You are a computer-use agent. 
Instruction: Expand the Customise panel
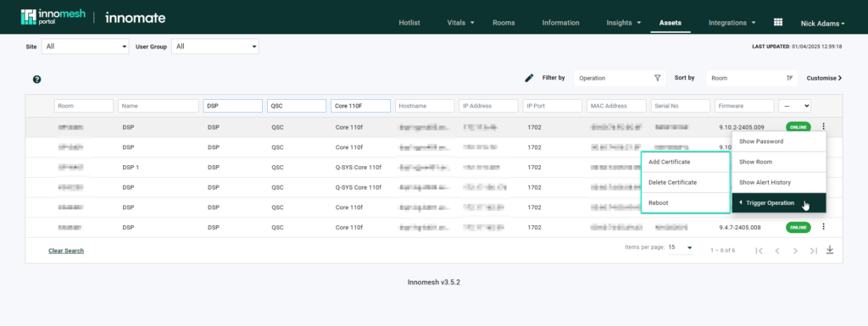[824, 78]
